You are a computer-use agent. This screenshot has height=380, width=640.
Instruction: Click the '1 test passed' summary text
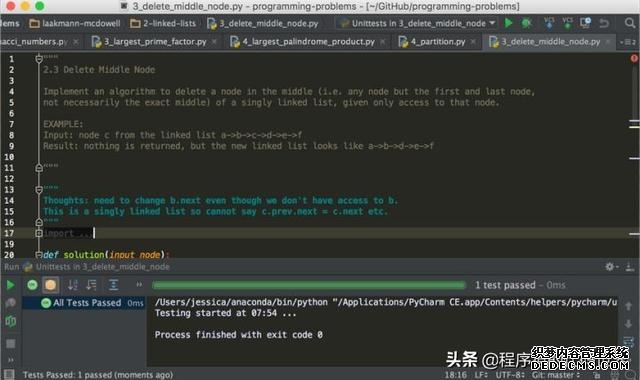pyautogui.click(x=505, y=285)
